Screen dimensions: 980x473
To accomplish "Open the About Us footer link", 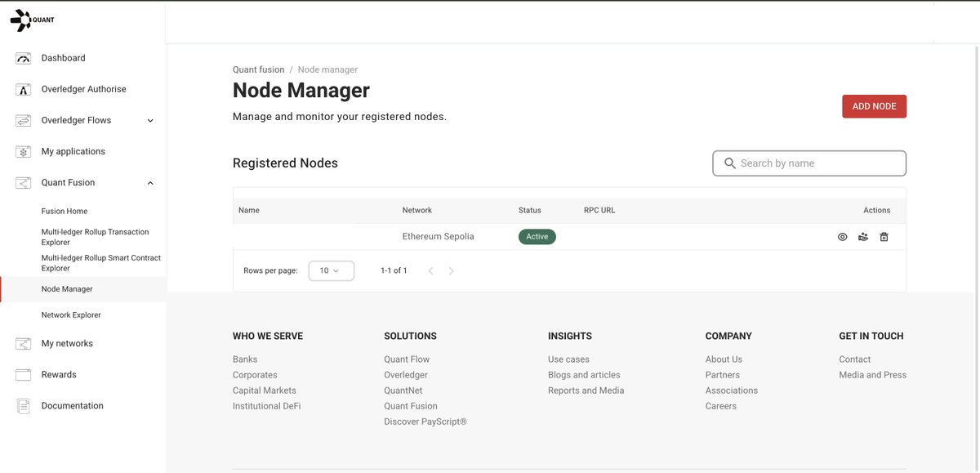I will click(x=724, y=359).
